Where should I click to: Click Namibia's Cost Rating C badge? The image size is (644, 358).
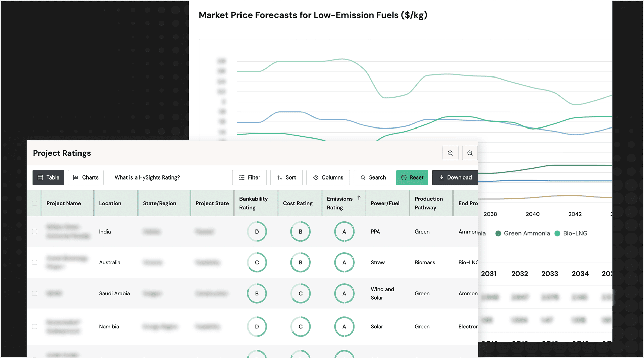point(300,326)
